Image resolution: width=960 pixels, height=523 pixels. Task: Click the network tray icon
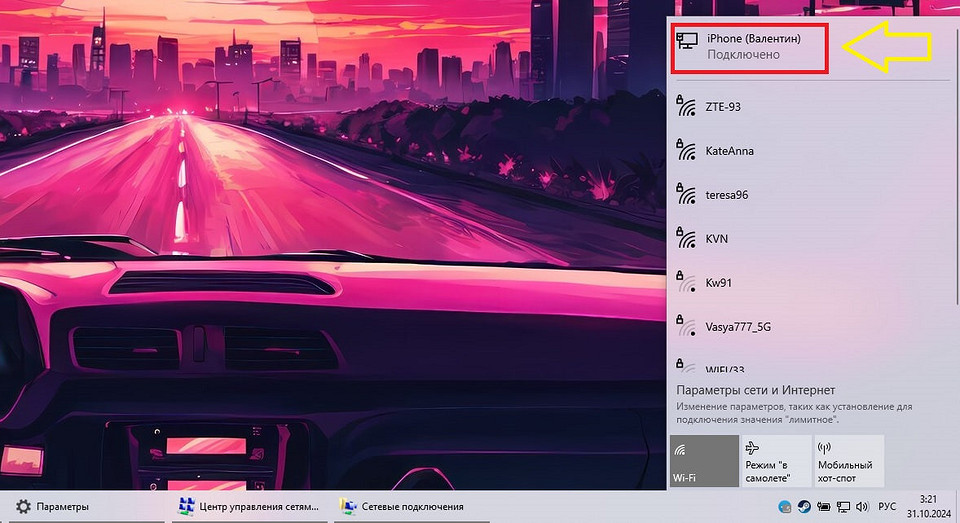click(843, 507)
